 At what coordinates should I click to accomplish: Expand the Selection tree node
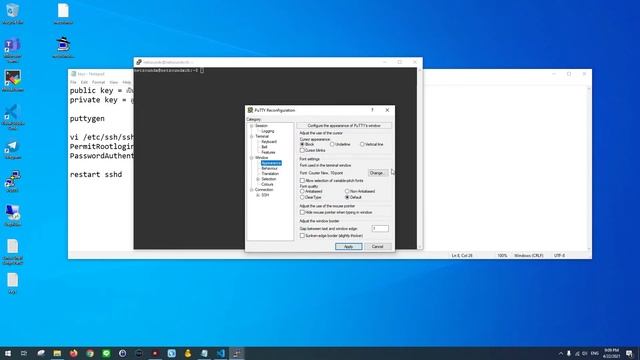click(258, 179)
